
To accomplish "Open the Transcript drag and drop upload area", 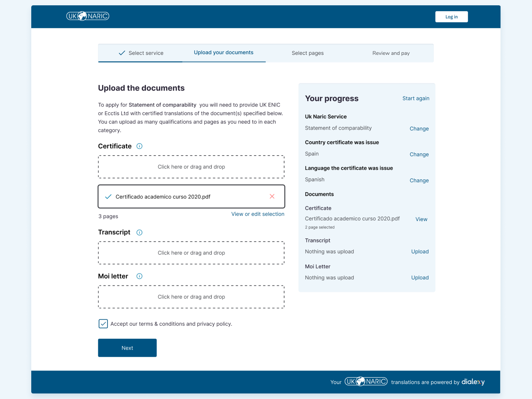I will point(191,253).
